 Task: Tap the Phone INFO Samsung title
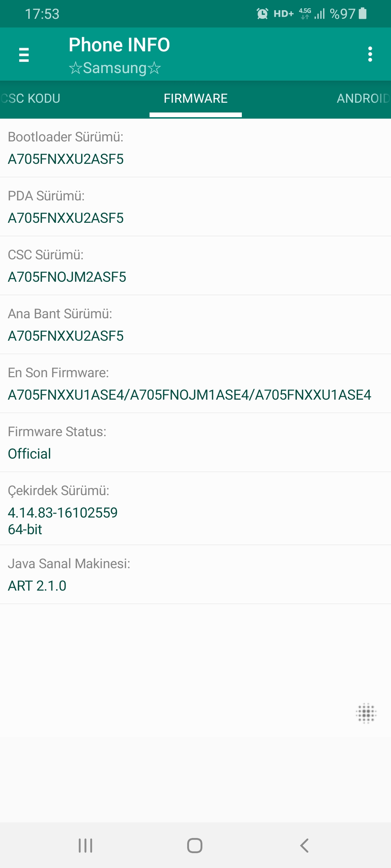[x=119, y=55]
